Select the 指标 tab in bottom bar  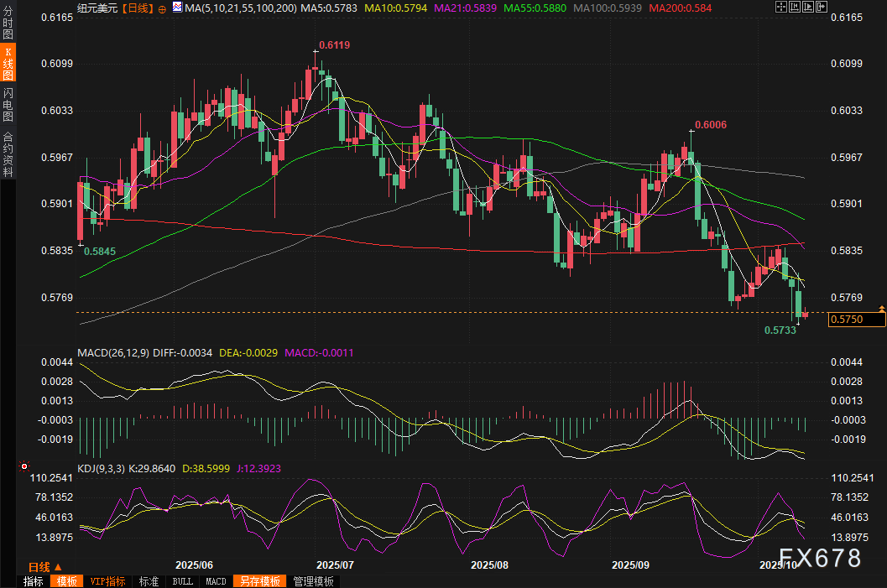33,581
